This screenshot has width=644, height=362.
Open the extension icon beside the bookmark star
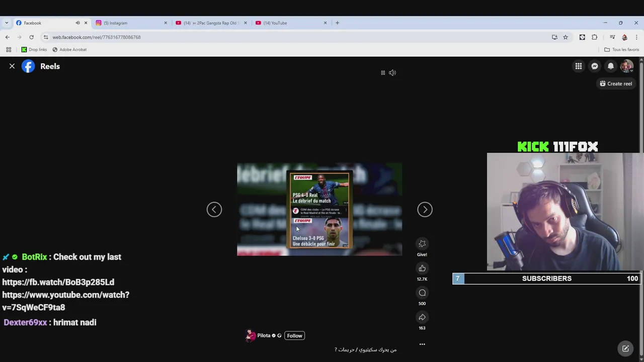point(582,37)
